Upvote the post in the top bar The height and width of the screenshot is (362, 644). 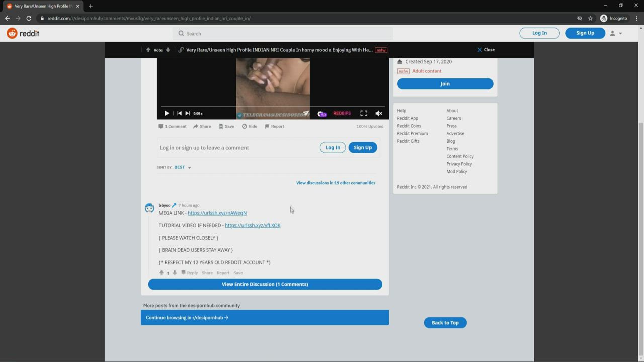148,50
